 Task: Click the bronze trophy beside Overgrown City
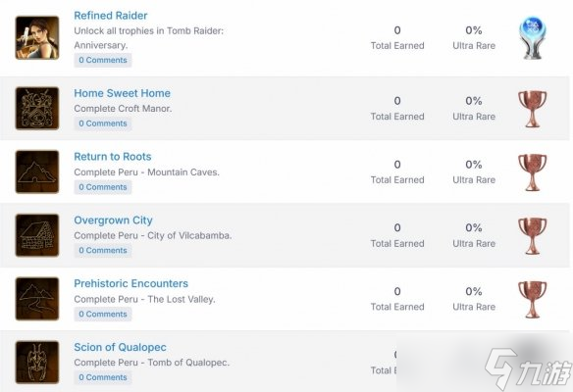533,236
